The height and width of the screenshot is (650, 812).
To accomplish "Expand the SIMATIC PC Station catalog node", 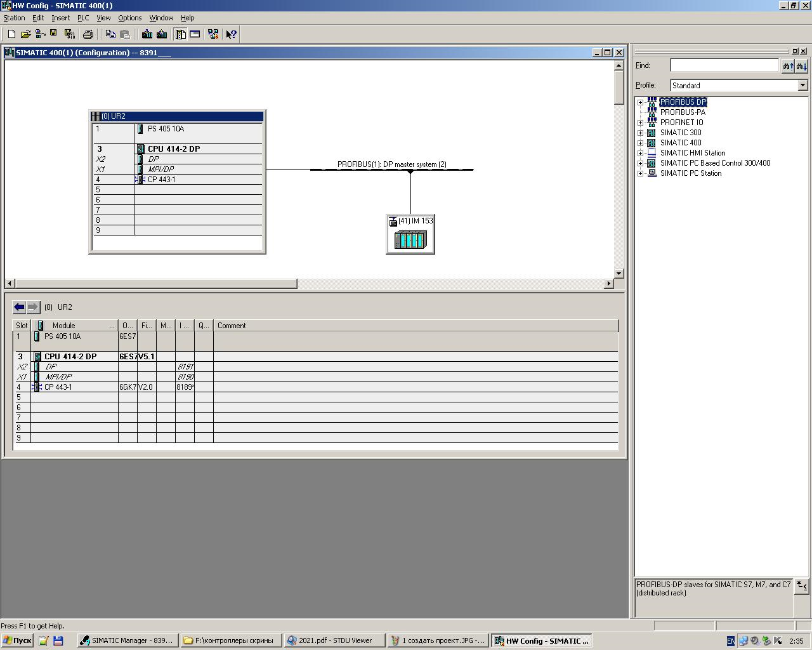I will coord(640,173).
